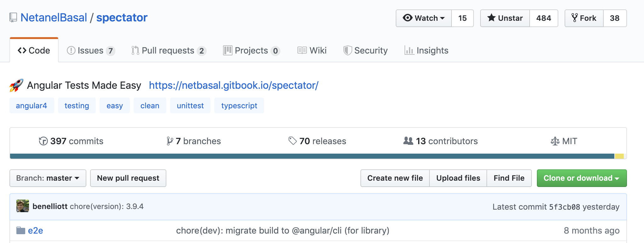Viewport: 644px width, 243px height.
Task: View the 15 watchers count
Action: click(x=463, y=18)
